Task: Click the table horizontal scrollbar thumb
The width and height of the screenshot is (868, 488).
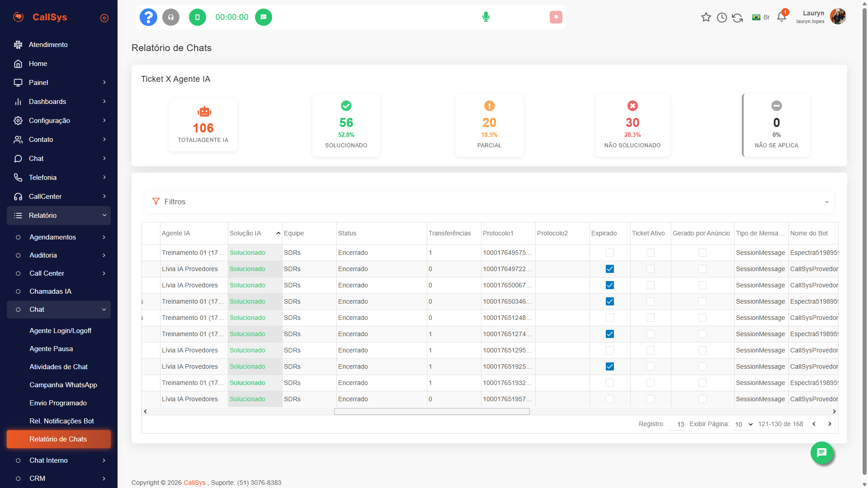Action: (432, 411)
